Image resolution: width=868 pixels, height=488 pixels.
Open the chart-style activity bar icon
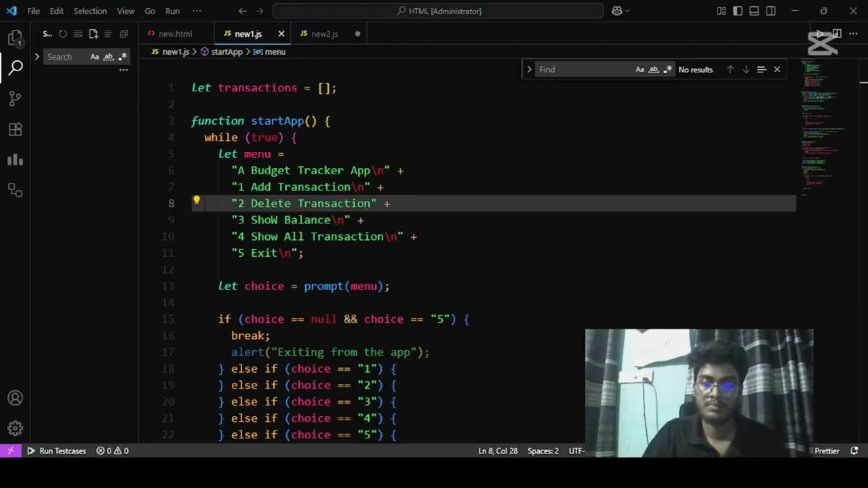(x=15, y=160)
